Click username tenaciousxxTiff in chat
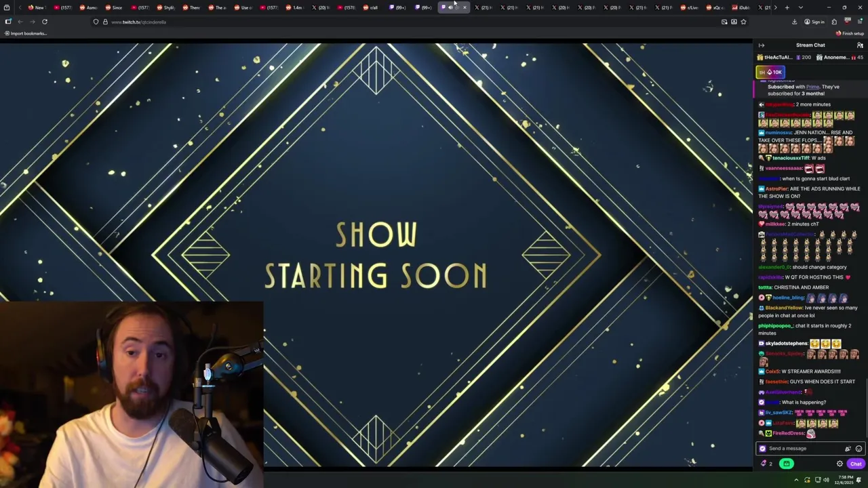 791,158
